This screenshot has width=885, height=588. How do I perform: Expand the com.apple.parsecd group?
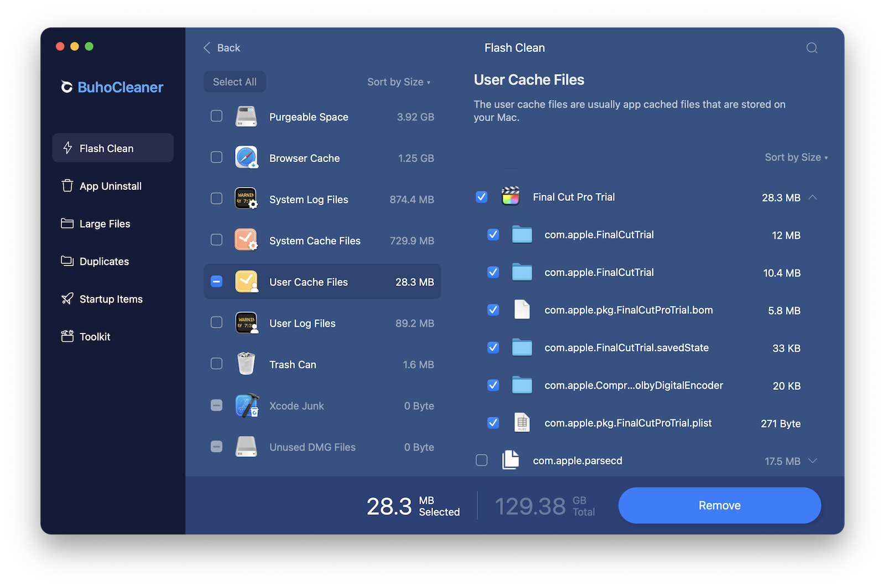(813, 460)
